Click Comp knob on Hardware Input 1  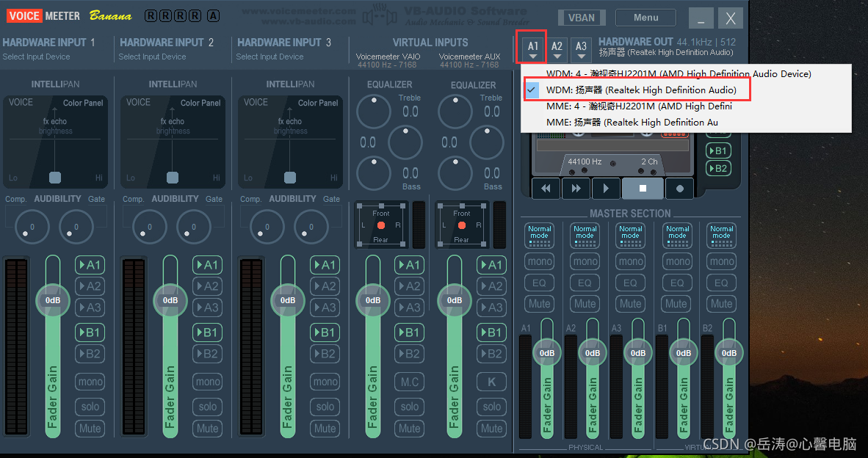pos(32,227)
